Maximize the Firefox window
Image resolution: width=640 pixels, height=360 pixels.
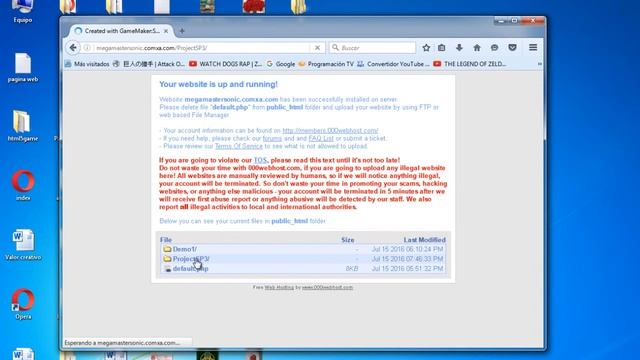coord(514,20)
